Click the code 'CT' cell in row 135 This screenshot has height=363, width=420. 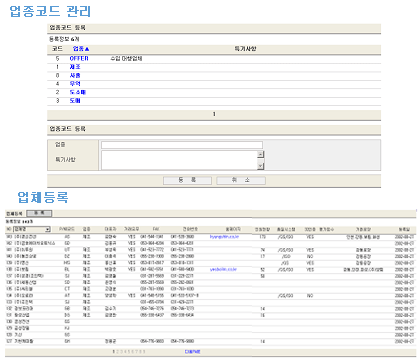point(67,289)
